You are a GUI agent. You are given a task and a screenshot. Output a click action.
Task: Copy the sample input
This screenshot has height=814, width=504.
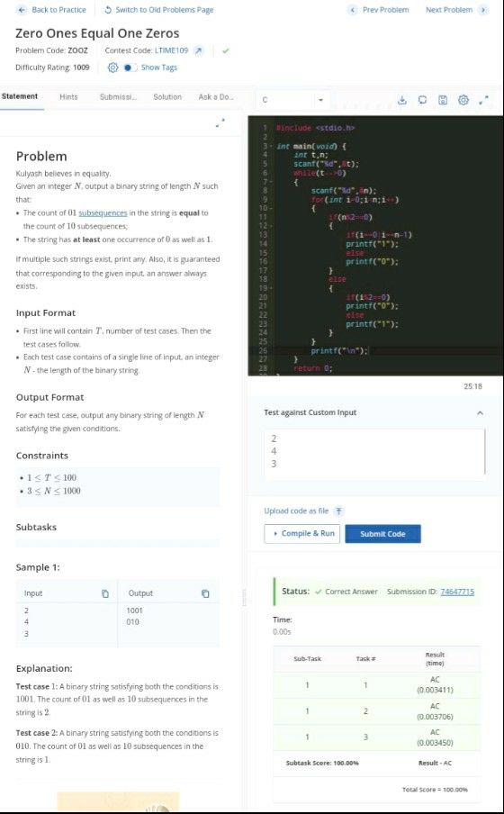105,593
